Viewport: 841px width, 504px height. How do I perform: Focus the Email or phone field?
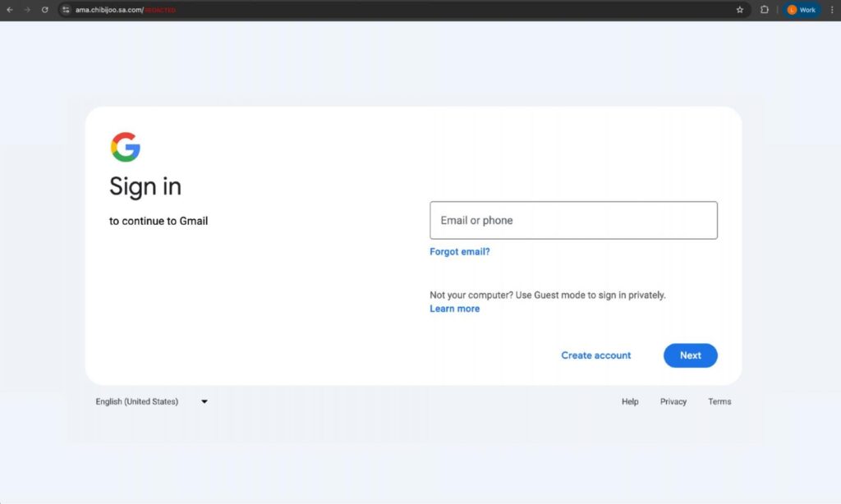pos(573,221)
